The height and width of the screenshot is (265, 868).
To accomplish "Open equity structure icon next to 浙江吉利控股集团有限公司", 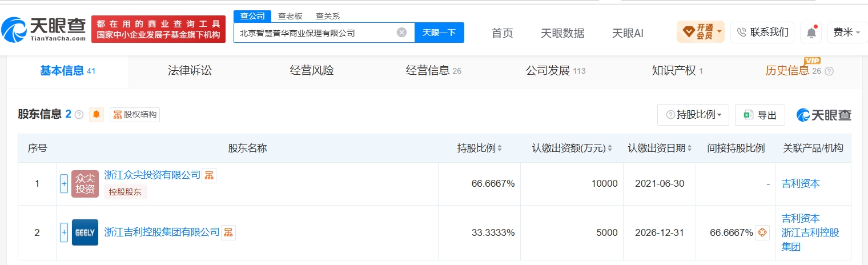I will pyautogui.click(x=228, y=232).
